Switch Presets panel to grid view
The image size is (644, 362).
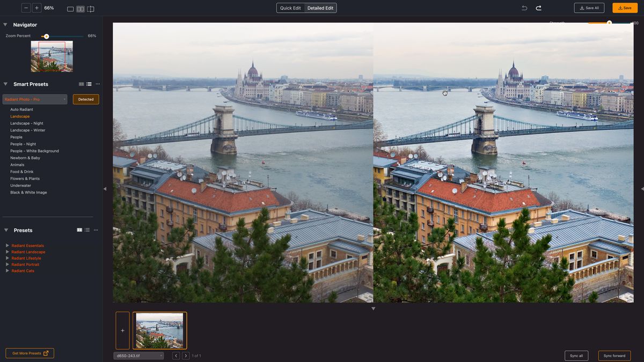tap(79, 230)
